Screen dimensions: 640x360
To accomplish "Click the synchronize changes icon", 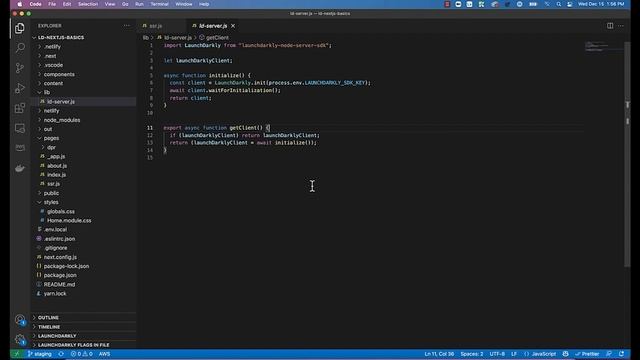I will [61, 354].
